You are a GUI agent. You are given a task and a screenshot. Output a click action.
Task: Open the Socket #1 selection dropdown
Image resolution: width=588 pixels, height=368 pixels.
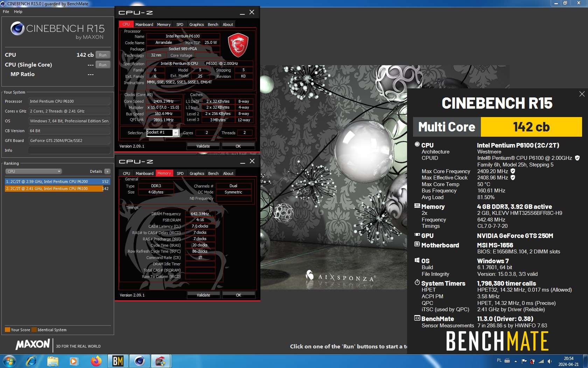[176, 133]
